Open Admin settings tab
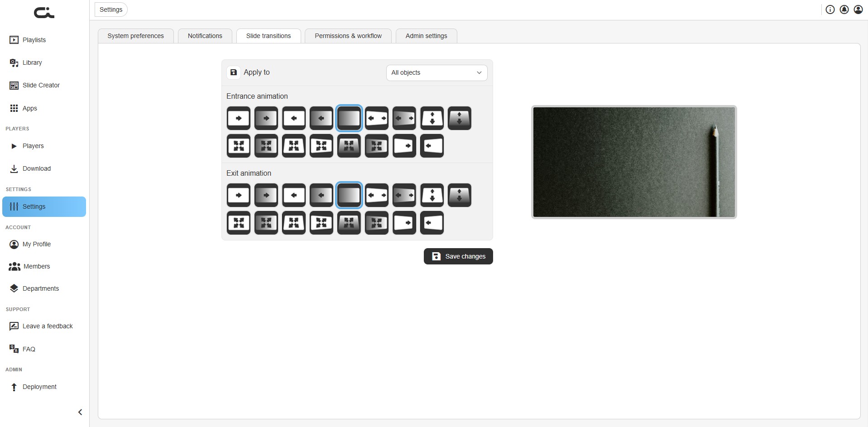Screen dimensions: 868x427 click(427, 36)
